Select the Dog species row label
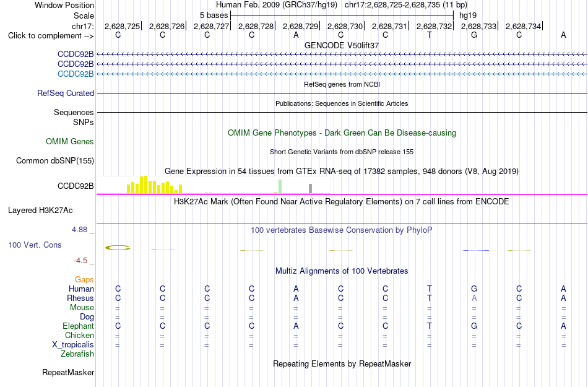588x387 pixels. pos(87,317)
